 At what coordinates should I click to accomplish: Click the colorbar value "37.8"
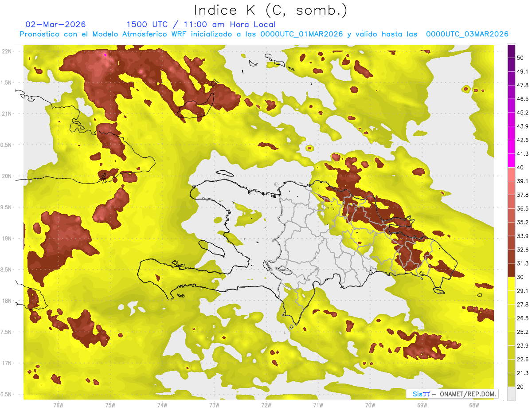523,195
